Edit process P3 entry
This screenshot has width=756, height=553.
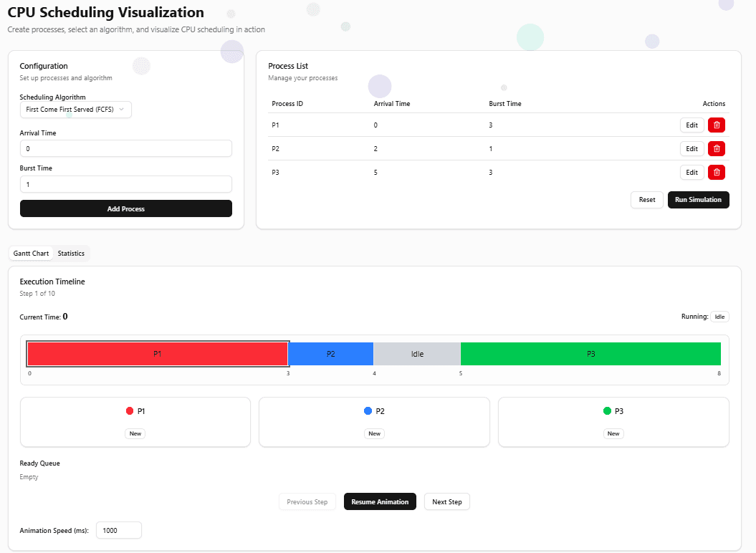coord(692,173)
